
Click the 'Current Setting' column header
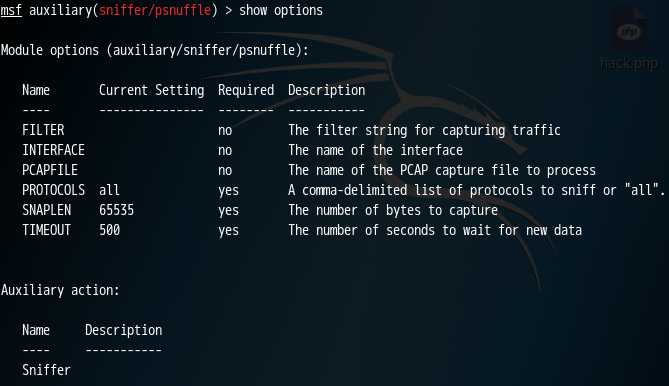click(x=151, y=90)
